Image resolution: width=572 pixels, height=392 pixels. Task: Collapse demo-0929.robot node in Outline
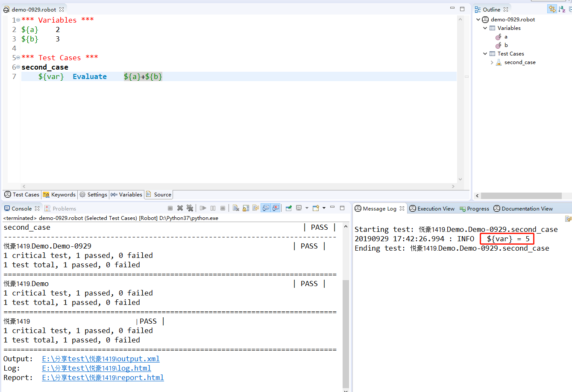478,20
